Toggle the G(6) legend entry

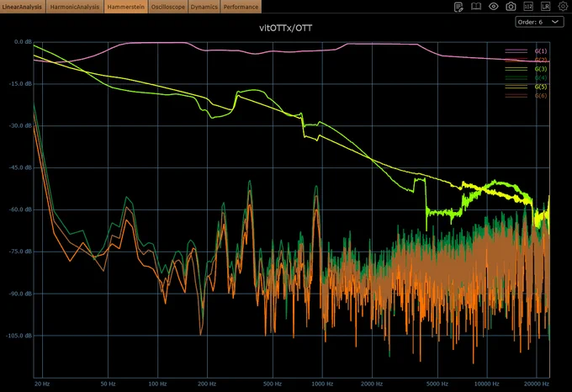click(526, 96)
